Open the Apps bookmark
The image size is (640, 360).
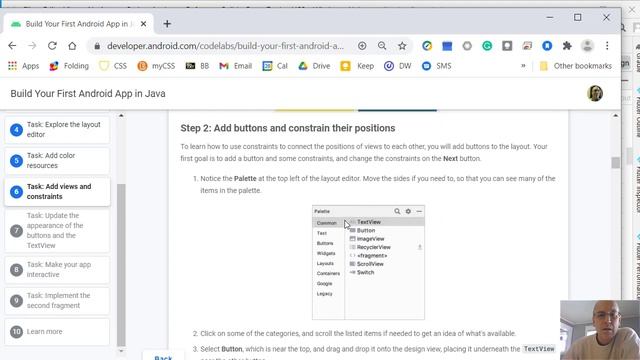23,66
